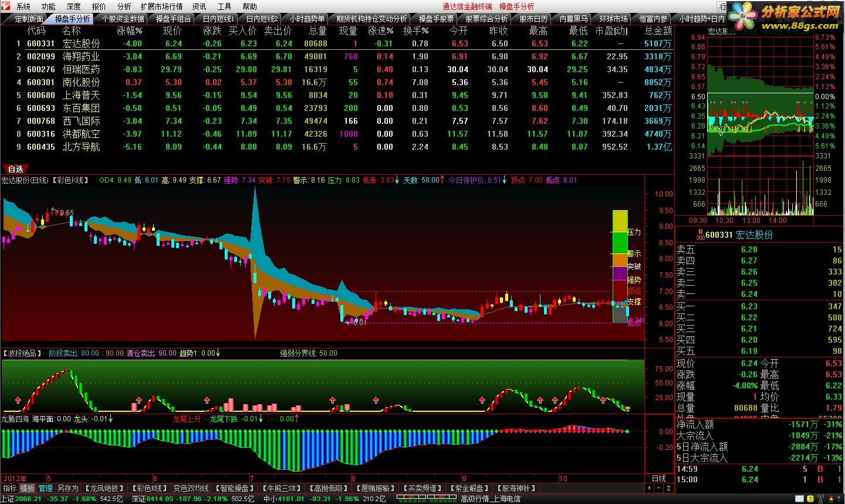Click the plus zoom-in chart button
This screenshot has width=845, height=504.
[649, 488]
